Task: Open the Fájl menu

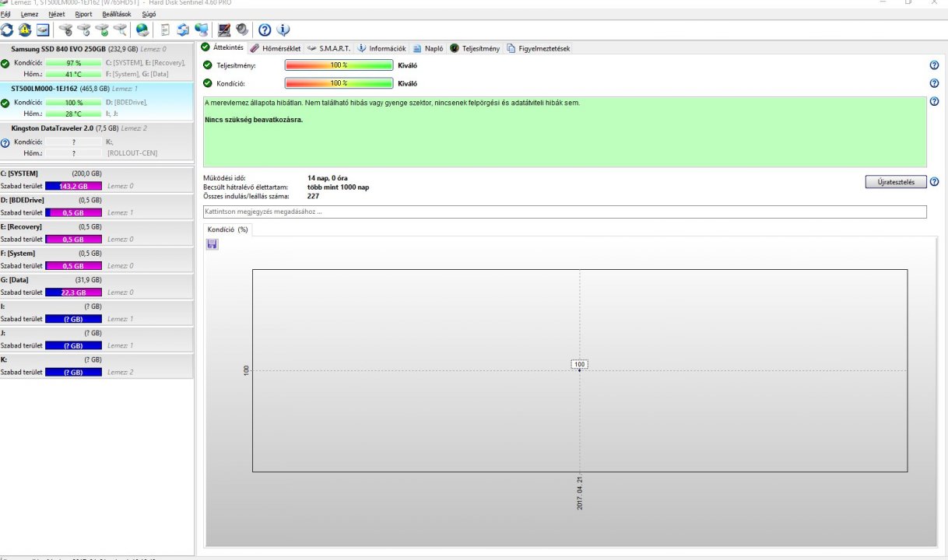Action: point(5,14)
